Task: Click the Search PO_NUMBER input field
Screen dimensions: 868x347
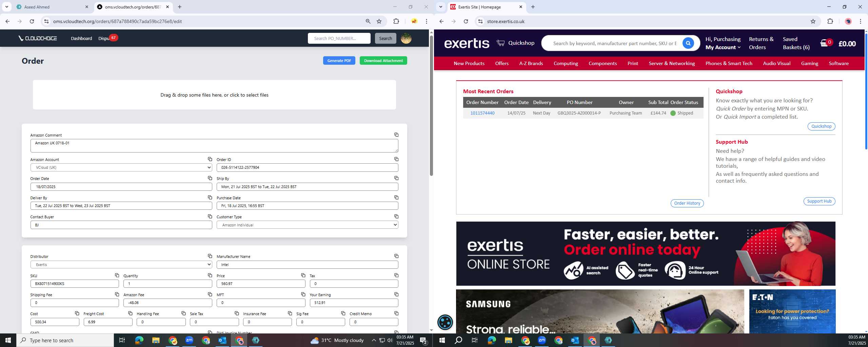Action: tap(339, 38)
